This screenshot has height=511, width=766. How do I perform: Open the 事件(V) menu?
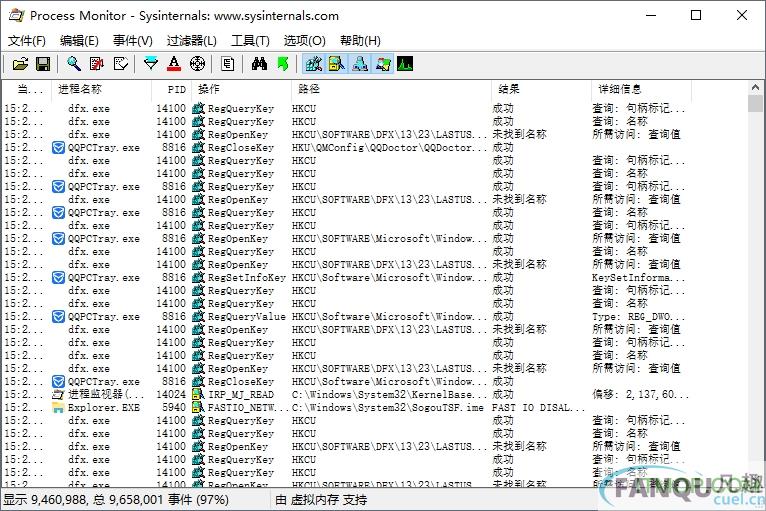(132, 41)
